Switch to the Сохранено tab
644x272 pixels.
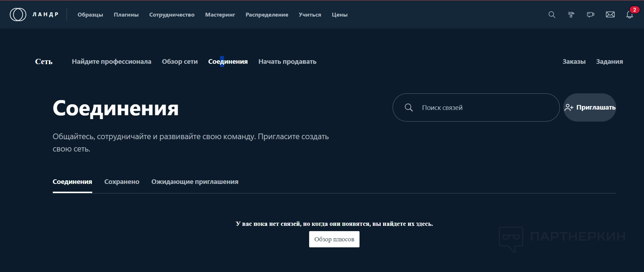click(x=122, y=182)
